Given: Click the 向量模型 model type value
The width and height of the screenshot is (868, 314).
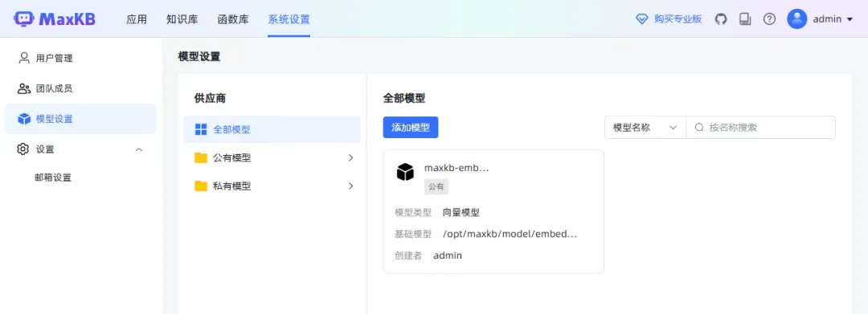Looking at the screenshot, I should 461,212.
